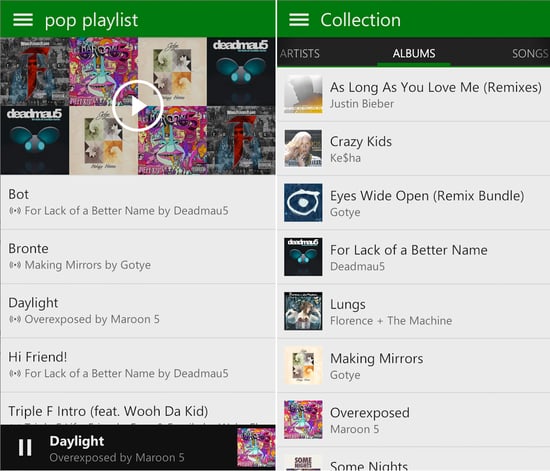Pause the currently playing Daylight track

[x=25, y=448]
